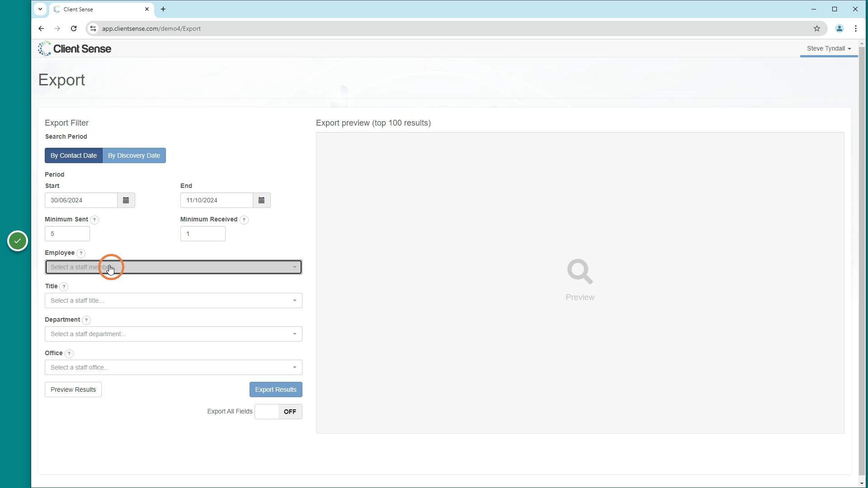
Task: Click the Minimum Received value field
Action: coord(203,234)
